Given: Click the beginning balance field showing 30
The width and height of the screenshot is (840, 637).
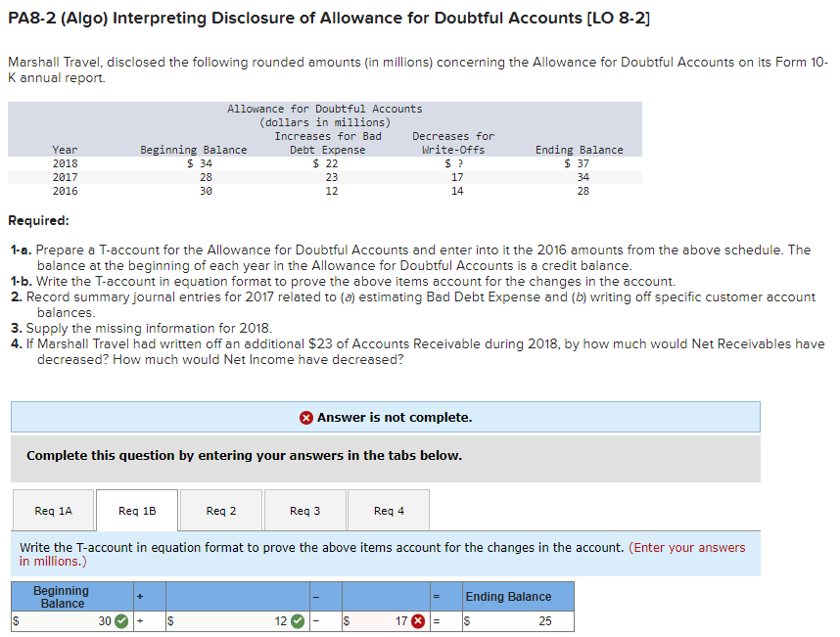Looking at the screenshot, I should [x=72, y=621].
